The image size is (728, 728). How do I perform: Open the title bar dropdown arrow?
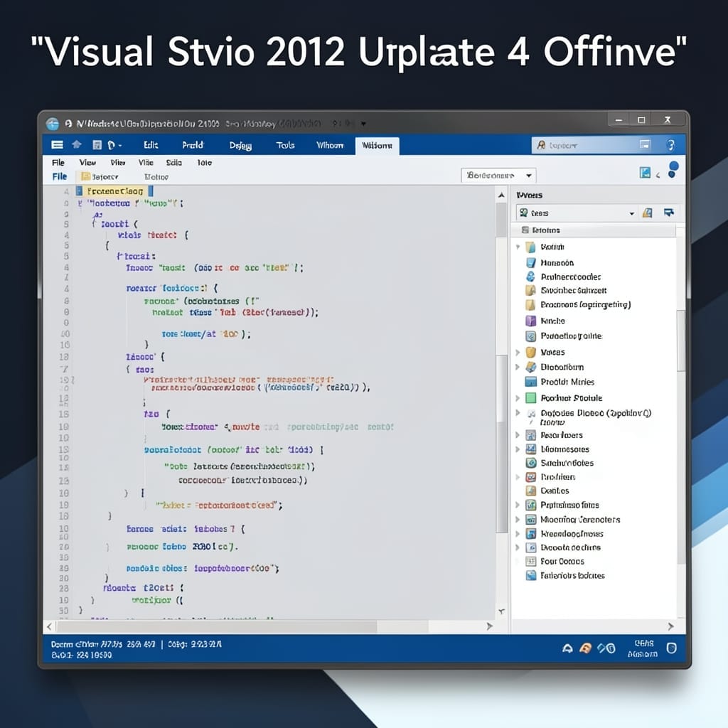coord(363,124)
